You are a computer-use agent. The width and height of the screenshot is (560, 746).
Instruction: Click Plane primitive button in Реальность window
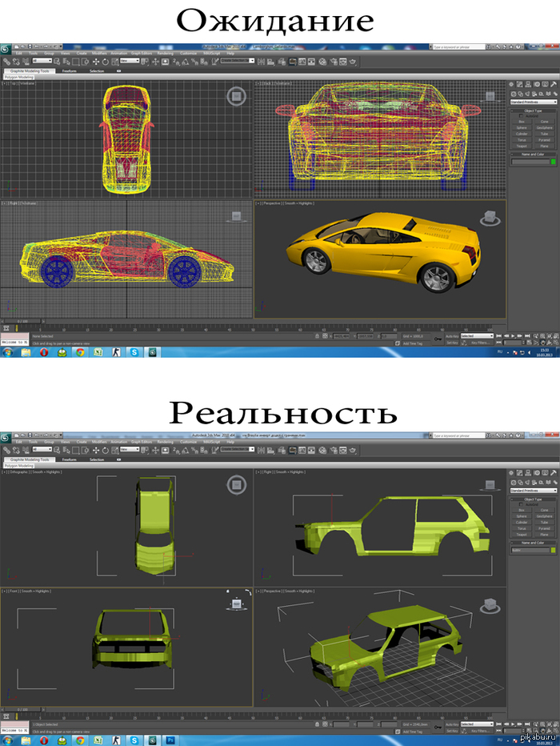coord(544,534)
